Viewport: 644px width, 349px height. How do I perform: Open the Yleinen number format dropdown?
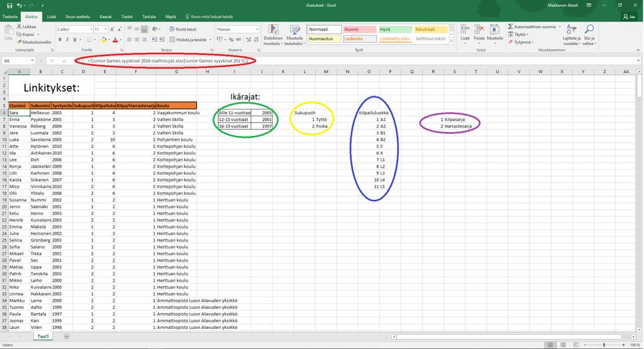point(257,30)
